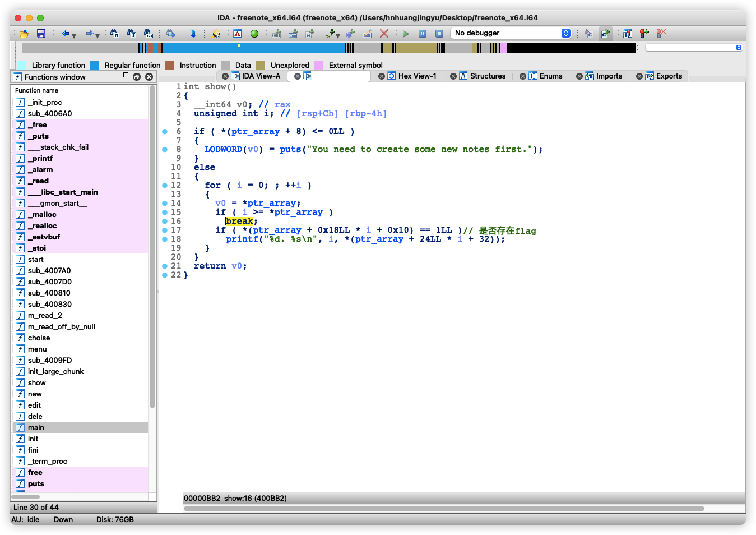Terminate the process with the stop icon
The image size is (756, 535).
click(439, 34)
